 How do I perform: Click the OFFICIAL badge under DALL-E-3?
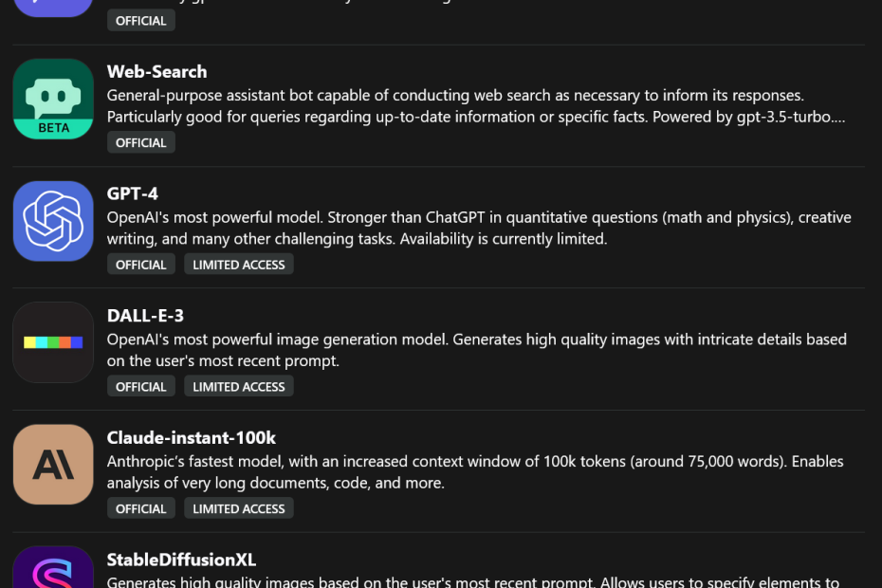click(x=140, y=386)
